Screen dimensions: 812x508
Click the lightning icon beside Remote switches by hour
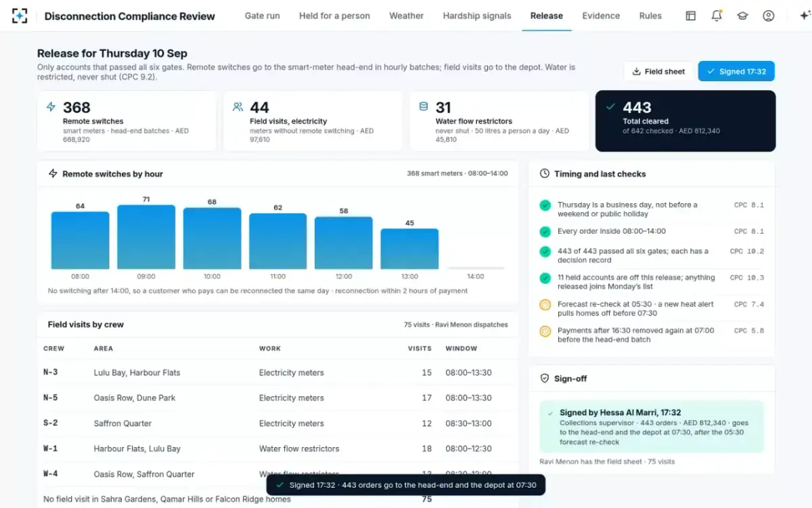point(53,174)
